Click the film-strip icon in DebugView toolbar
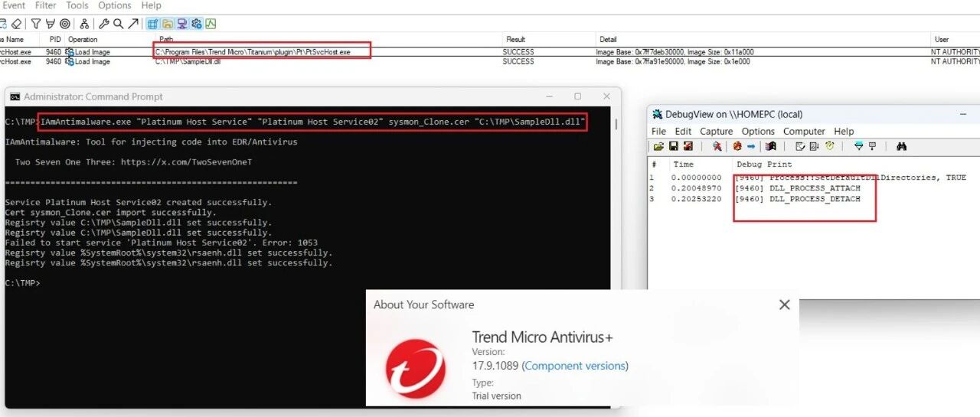Viewport: 980px width, 417px height. tap(771, 146)
